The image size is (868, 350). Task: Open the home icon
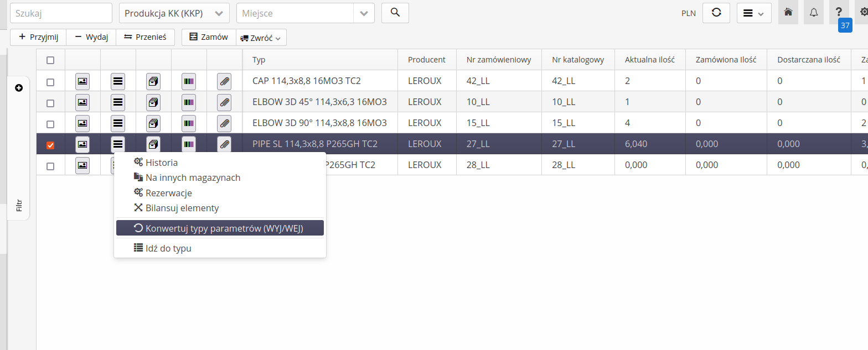[788, 13]
